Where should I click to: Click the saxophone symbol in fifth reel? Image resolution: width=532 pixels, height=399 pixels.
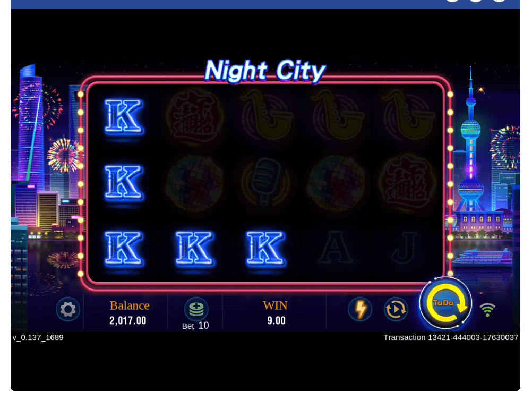[408, 115]
